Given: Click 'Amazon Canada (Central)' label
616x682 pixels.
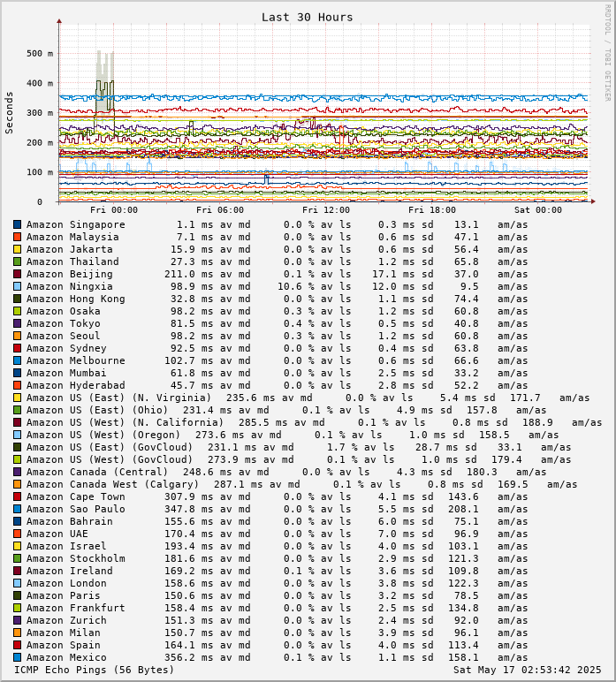Looking at the screenshot, I should pos(97,472).
